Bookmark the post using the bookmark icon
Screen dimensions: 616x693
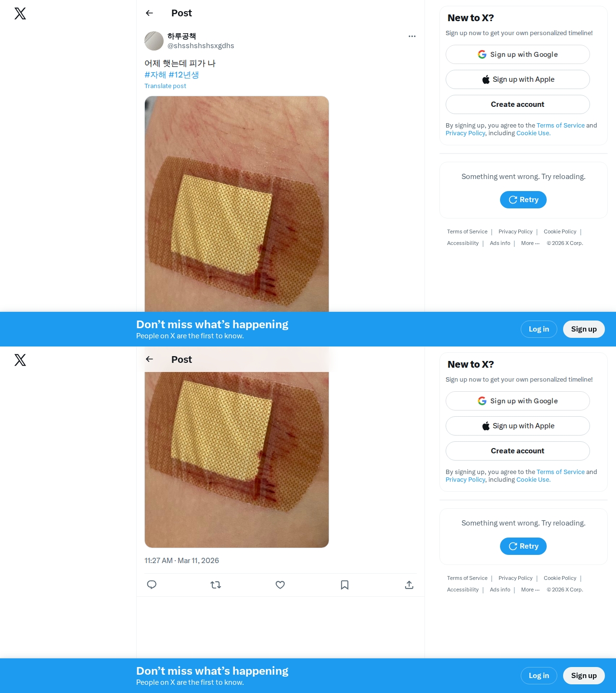(x=345, y=585)
